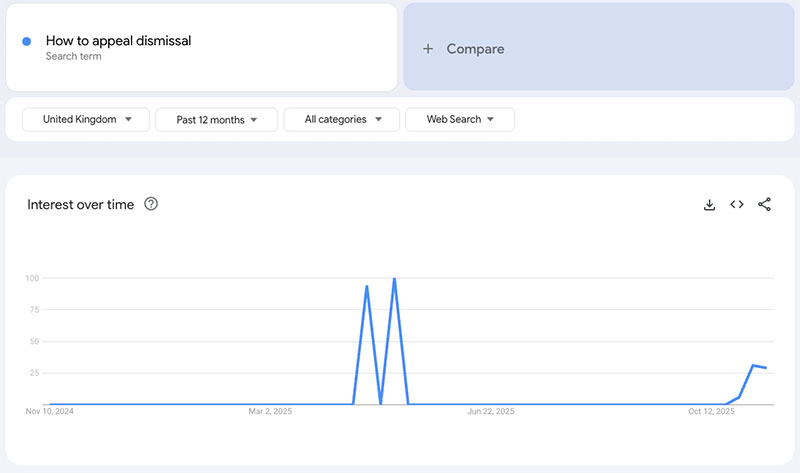800x473 pixels.
Task: Open the All categories dropdown
Action: tap(340, 119)
